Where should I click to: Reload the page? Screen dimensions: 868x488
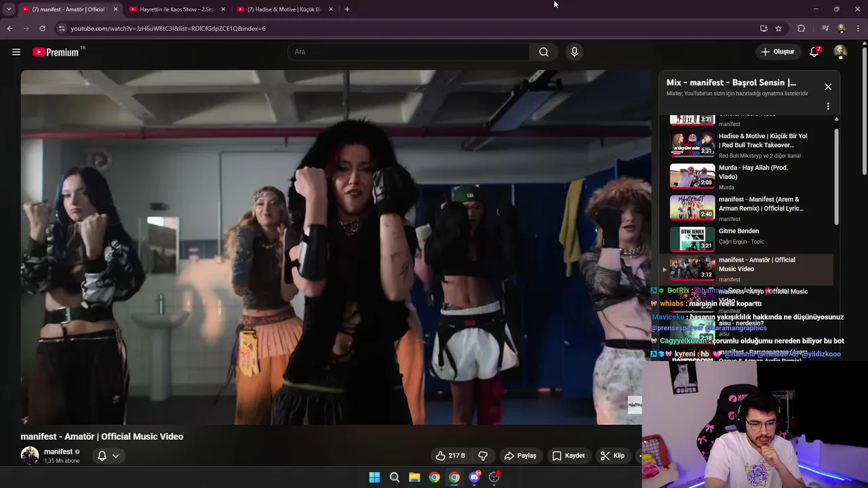[x=42, y=28]
